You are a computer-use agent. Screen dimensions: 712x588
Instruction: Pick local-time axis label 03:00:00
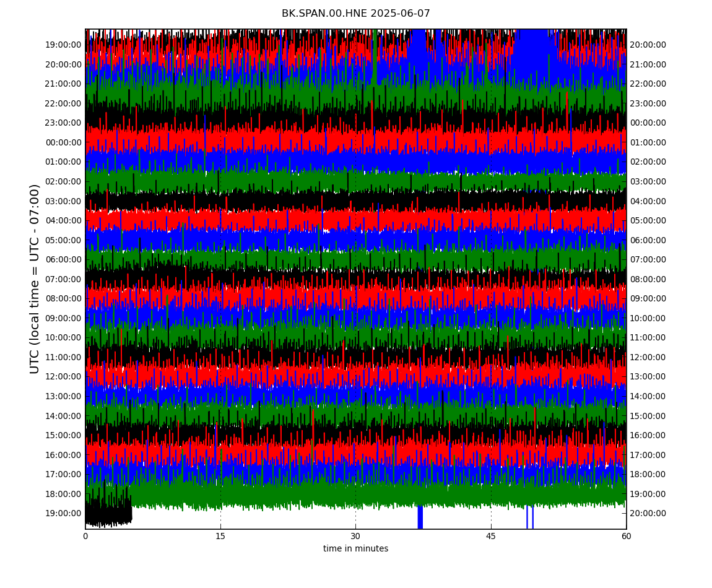(x=648, y=181)
